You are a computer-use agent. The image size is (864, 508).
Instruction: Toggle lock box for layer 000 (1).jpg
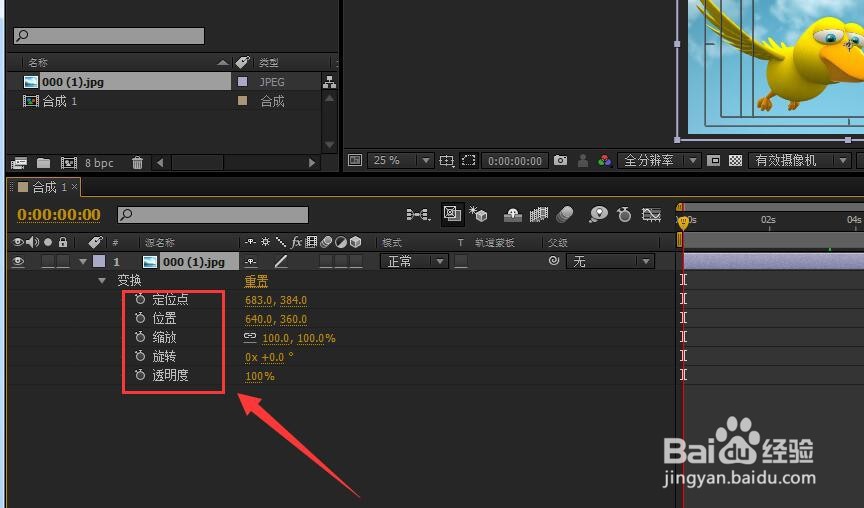tap(63, 261)
